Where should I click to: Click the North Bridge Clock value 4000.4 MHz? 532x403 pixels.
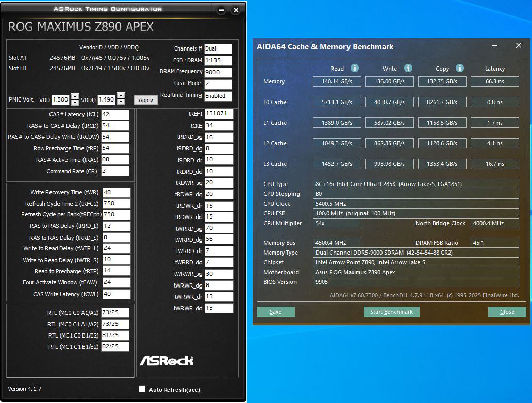click(x=495, y=223)
